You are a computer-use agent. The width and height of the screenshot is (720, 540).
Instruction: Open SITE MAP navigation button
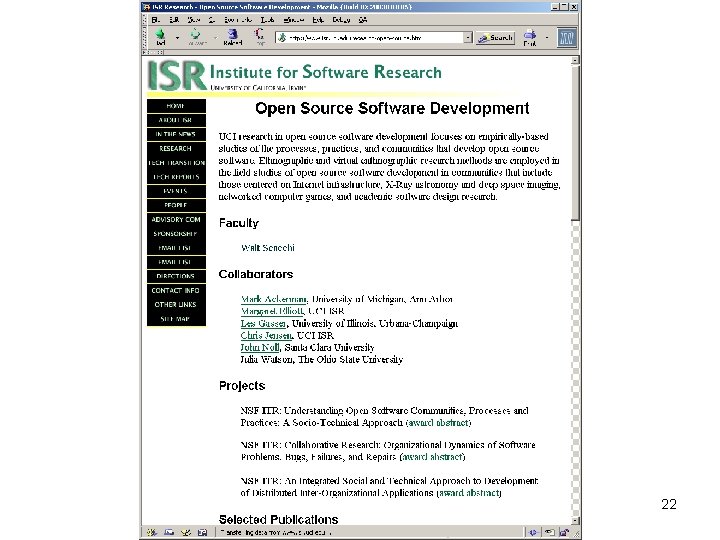click(176, 319)
